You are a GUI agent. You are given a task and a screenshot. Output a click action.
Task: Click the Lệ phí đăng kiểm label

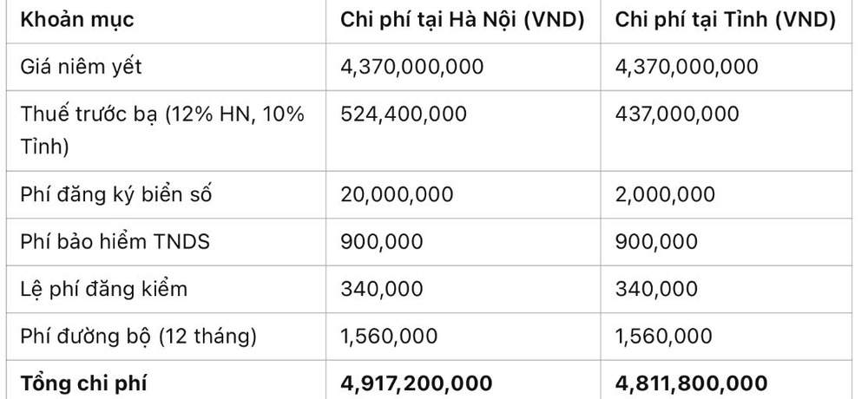(x=104, y=290)
